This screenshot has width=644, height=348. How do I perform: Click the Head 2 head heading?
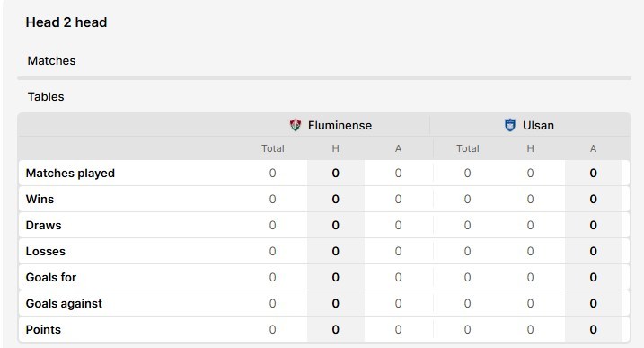click(66, 22)
